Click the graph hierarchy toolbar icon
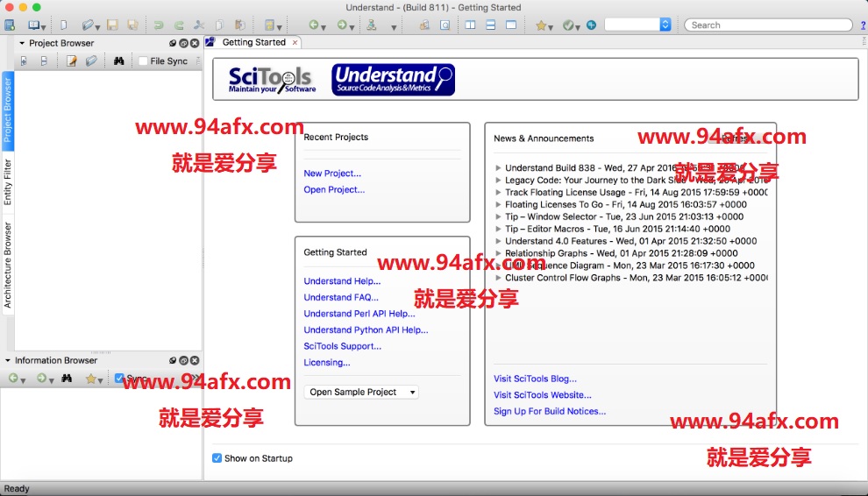 (372, 25)
